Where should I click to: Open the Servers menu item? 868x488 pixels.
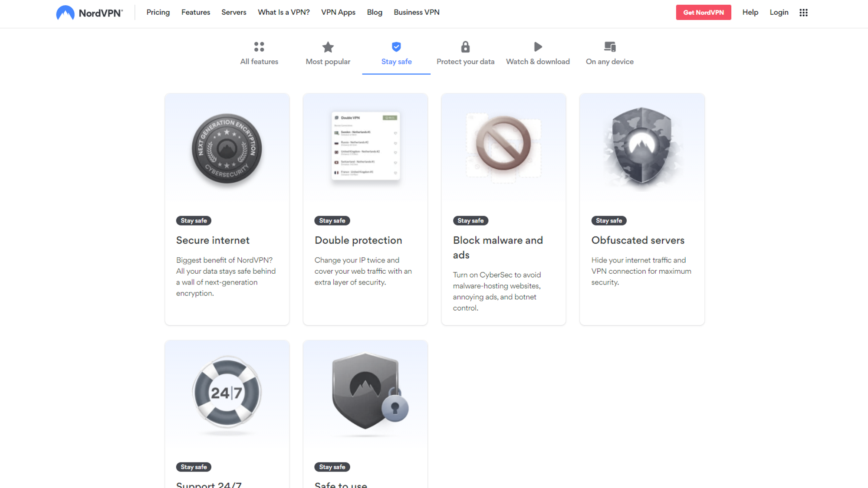click(x=234, y=12)
